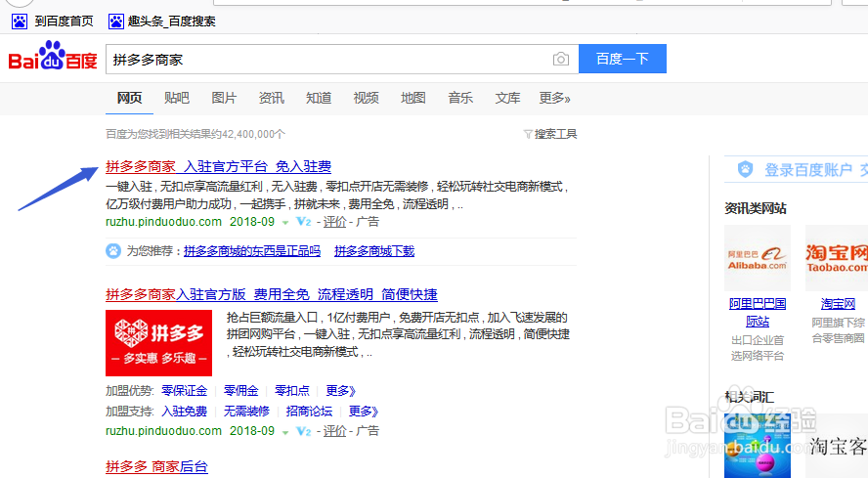Focus the search box containing 拼多多商家
Screen dimensions: 868x478
click(342, 59)
